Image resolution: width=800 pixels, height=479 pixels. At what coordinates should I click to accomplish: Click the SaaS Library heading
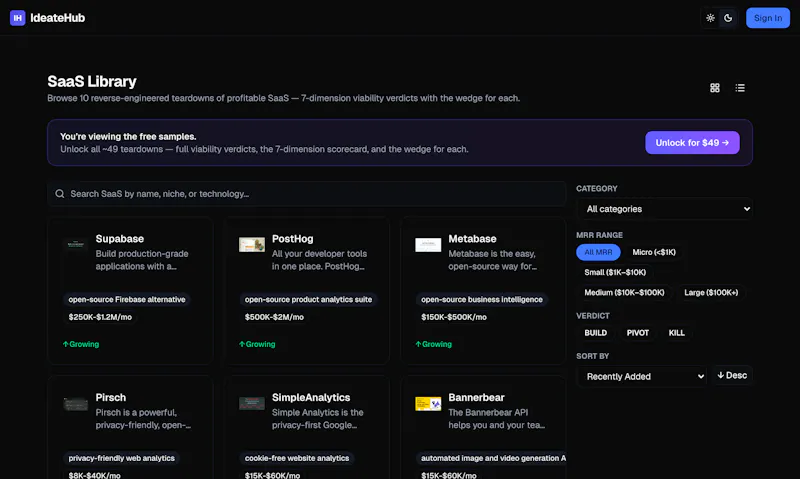tap(92, 82)
